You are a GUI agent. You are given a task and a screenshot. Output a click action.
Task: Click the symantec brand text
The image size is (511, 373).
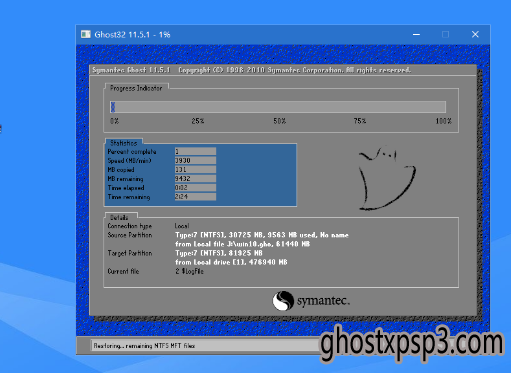point(323,301)
